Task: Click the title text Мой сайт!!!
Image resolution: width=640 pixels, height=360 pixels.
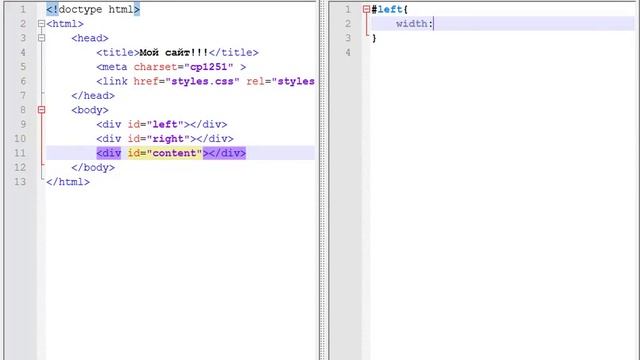Action: tap(174, 53)
